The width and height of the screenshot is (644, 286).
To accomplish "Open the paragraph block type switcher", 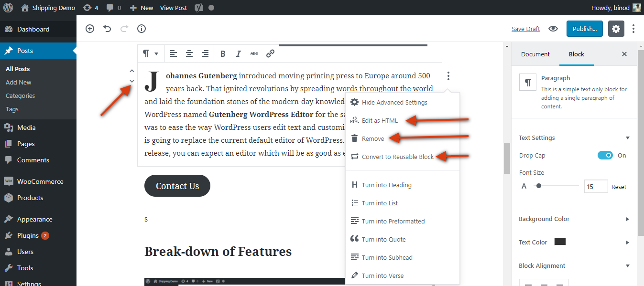I will 150,53.
